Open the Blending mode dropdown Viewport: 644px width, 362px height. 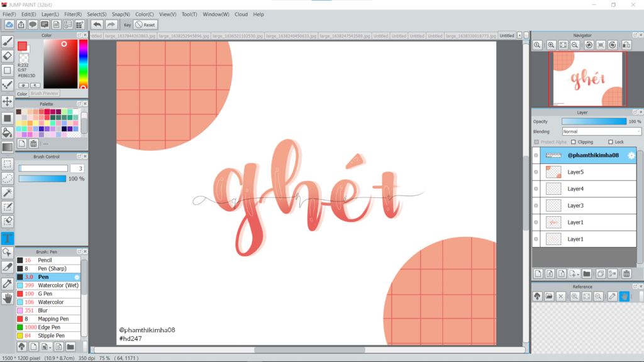point(601,131)
